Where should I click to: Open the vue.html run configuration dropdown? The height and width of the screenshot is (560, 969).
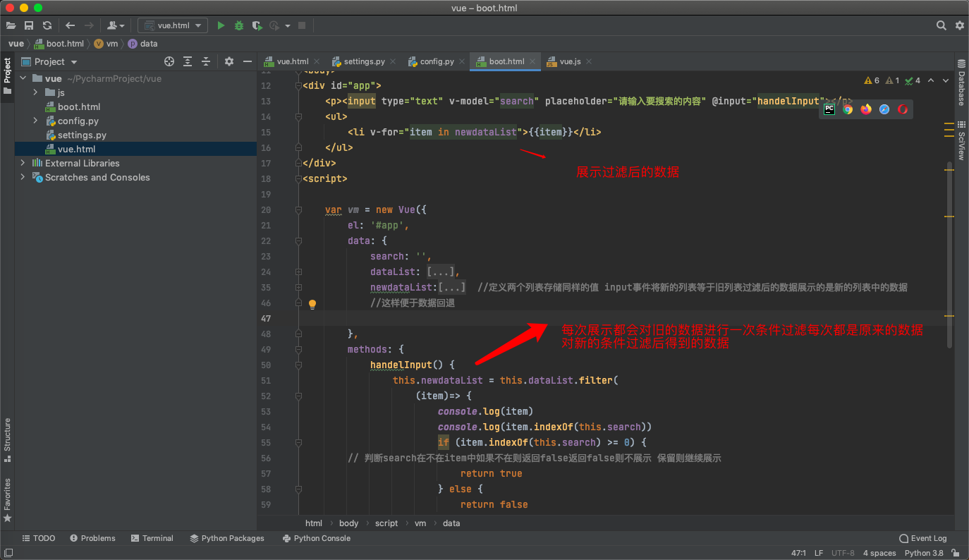(173, 25)
